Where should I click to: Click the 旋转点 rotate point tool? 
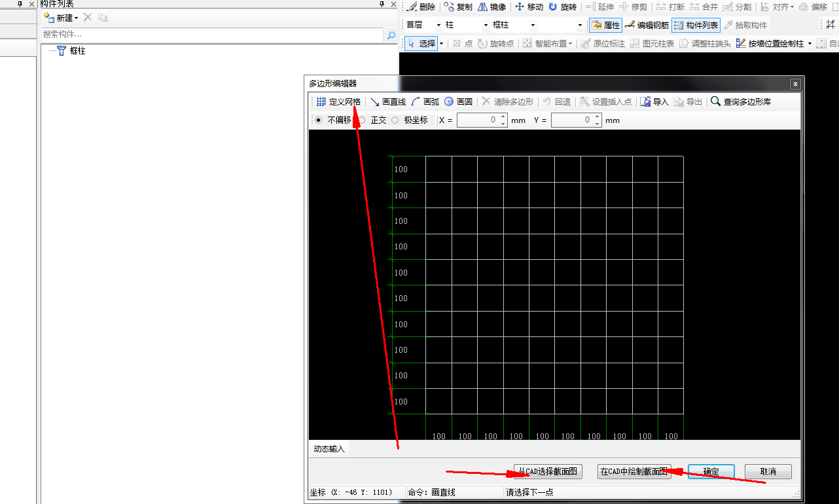(x=496, y=44)
